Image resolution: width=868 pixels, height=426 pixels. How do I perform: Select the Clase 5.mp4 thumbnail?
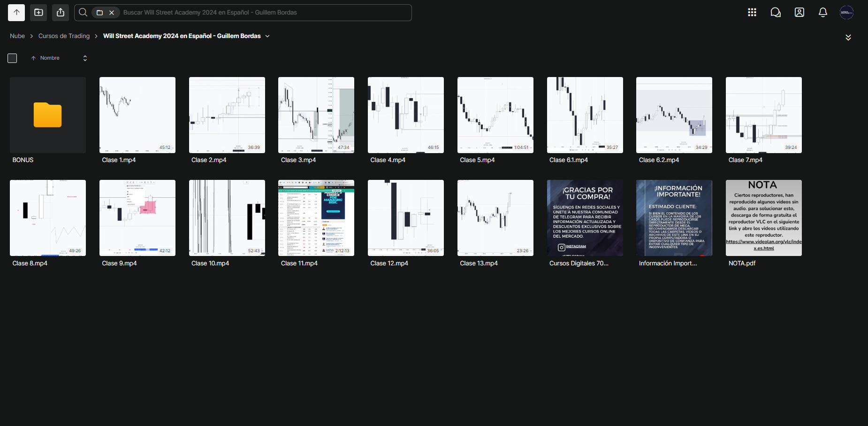(x=495, y=115)
